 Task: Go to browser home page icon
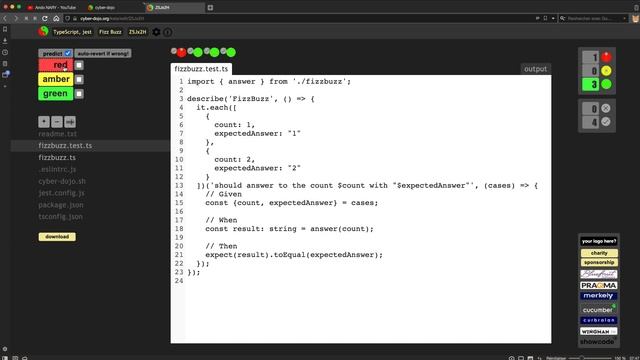[x=56, y=18]
